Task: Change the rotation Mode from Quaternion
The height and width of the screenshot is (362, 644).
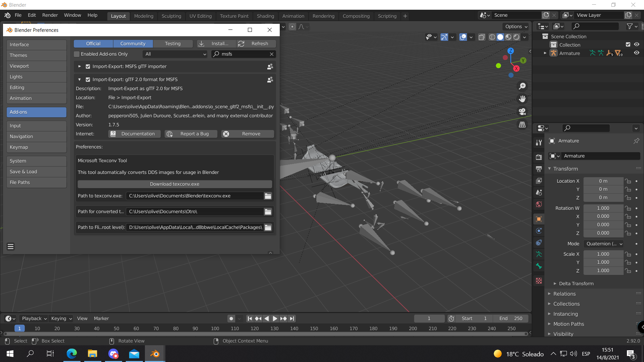Action: pos(603,244)
